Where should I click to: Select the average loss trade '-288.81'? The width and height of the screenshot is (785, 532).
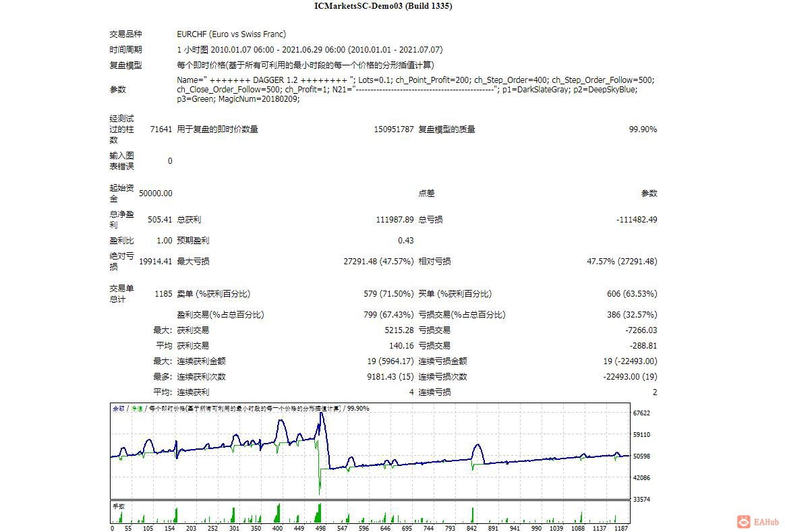click(643, 346)
